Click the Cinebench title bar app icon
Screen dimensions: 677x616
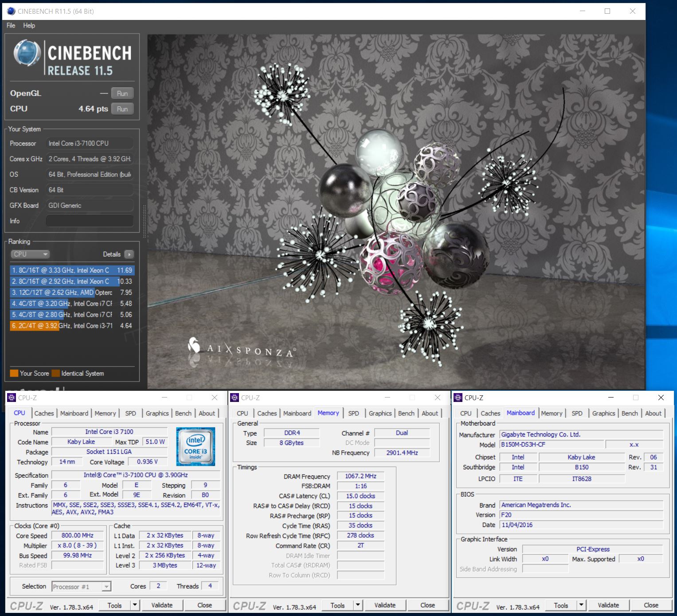coord(11,11)
